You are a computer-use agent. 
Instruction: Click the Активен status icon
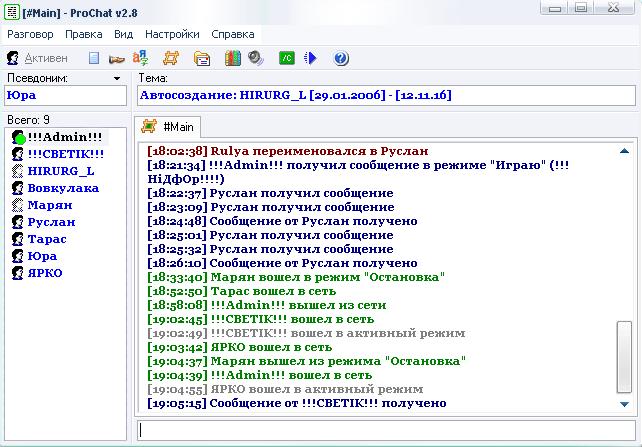14,58
